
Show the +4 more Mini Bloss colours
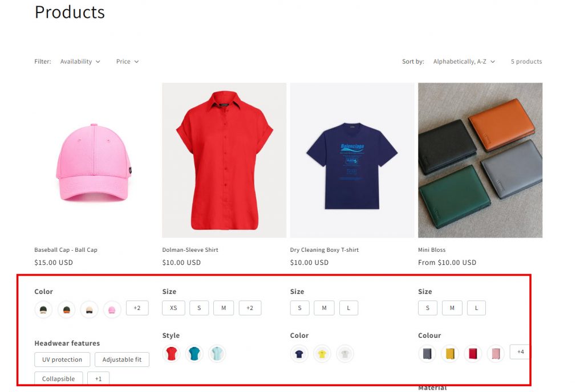[520, 352]
